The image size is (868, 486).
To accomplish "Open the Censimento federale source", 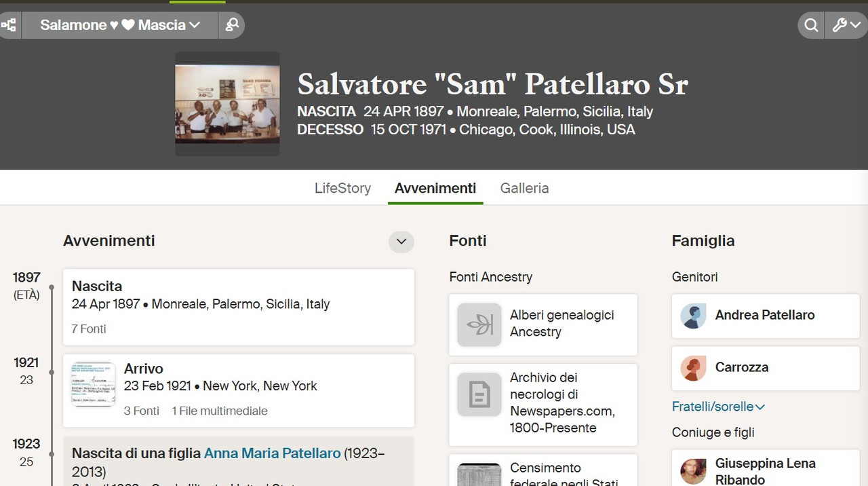I will pos(543,470).
